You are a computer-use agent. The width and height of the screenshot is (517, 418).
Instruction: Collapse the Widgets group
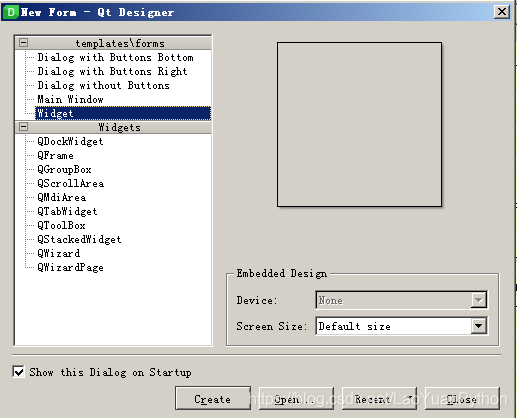[23, 127]
